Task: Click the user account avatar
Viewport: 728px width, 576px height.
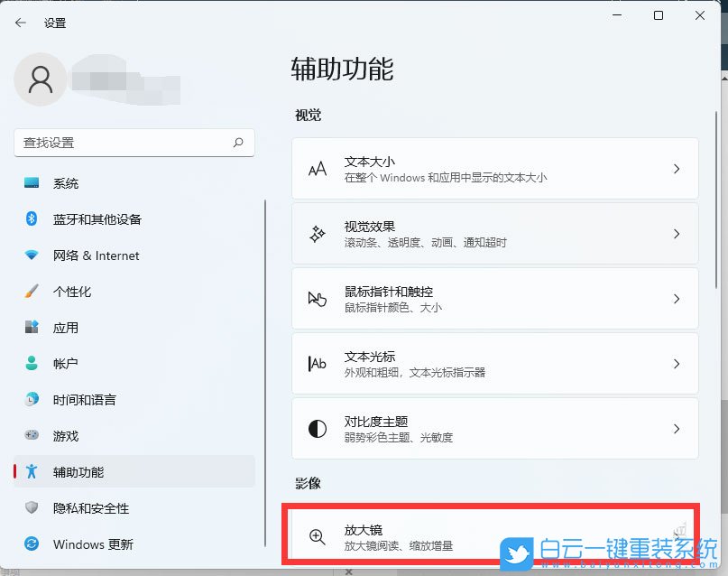Action: pyautogui.click(x=40, y=79)
